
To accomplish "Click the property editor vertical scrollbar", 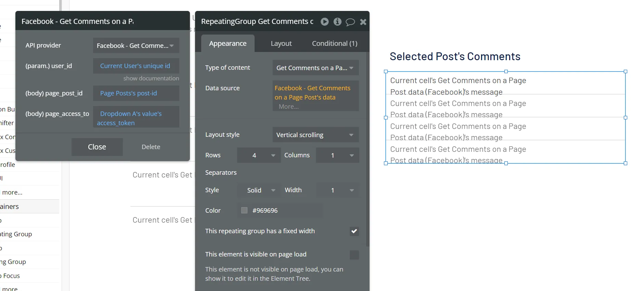I will pyautogui.click(x=368, y=149).
